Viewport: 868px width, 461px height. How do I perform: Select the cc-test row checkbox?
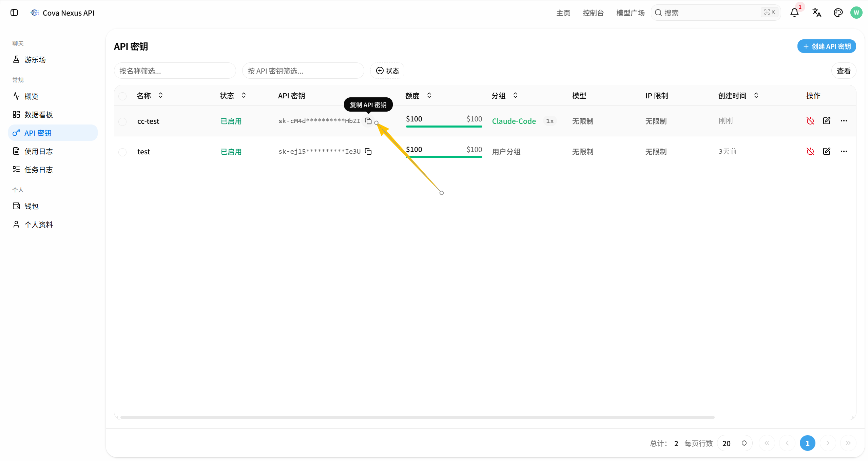tap(122, 121)
